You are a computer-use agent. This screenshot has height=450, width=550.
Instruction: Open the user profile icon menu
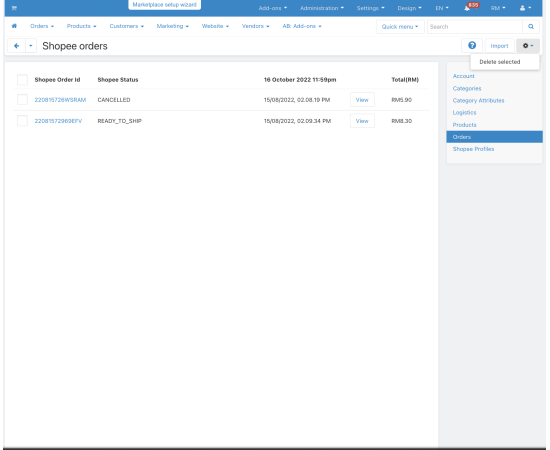click(x=525, y=8)
